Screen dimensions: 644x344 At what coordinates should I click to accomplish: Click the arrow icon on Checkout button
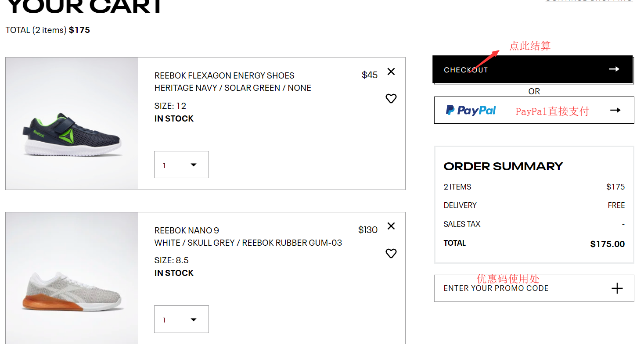tap(614, 69)
